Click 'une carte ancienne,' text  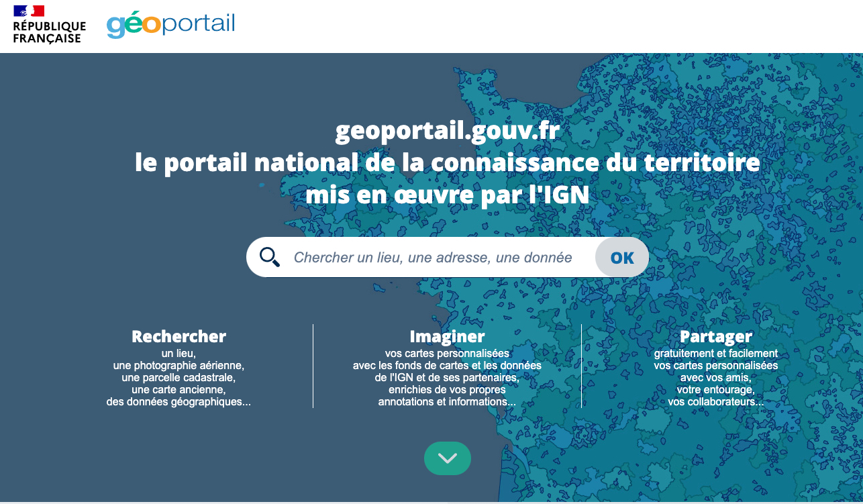(179, 390)
